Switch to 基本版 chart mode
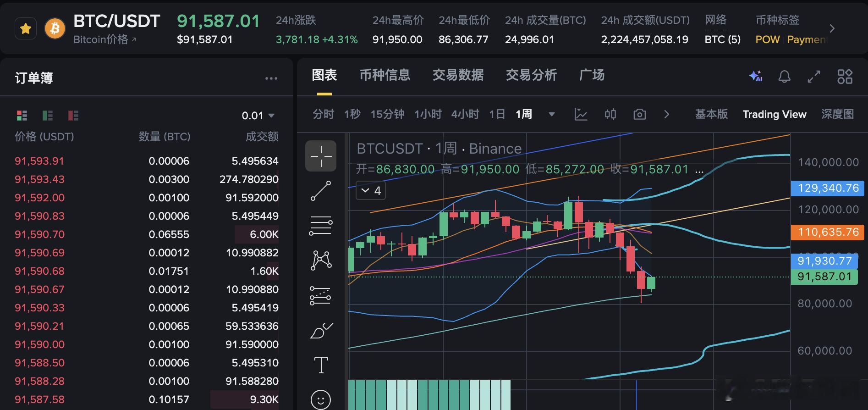The width and height of the screenshot is (868, 410). tap(711, 114)
